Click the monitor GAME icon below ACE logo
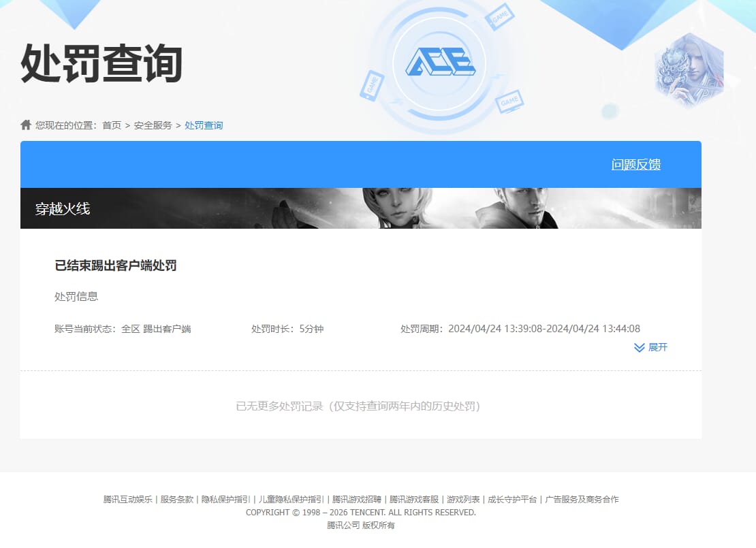 (x=509, y=101)
